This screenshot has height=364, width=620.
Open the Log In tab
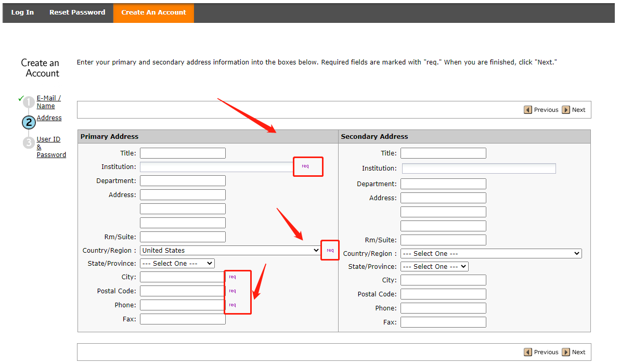click(22, 12)
